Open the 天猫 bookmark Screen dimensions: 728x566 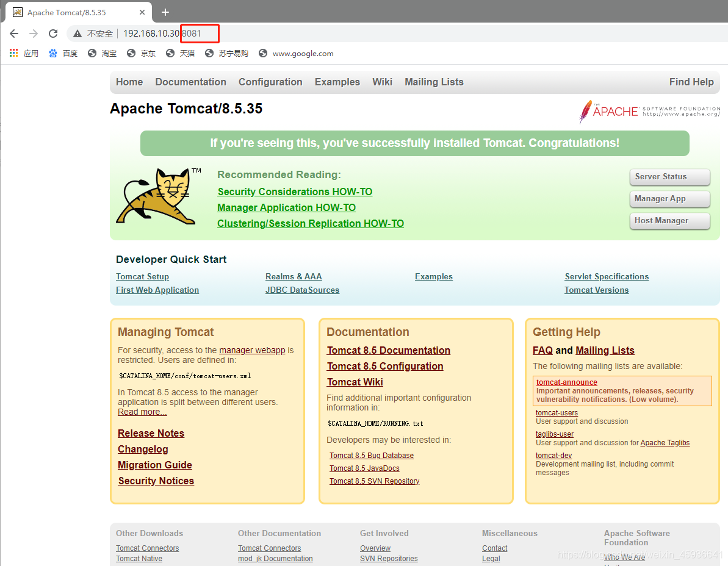tap(180, 53)
